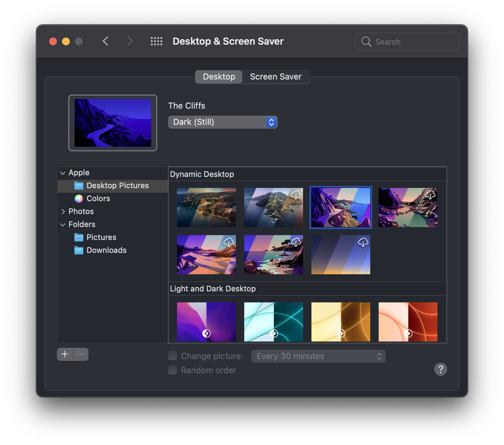Minimize window with the yellow button
The width and height of the screenshot is (504, 445).
(66, 41)
